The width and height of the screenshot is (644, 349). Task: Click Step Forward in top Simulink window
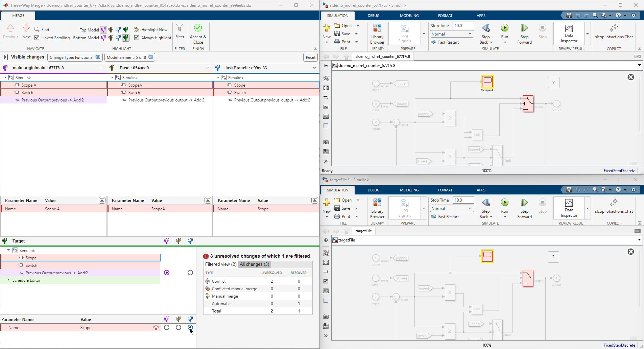(524, 34)
